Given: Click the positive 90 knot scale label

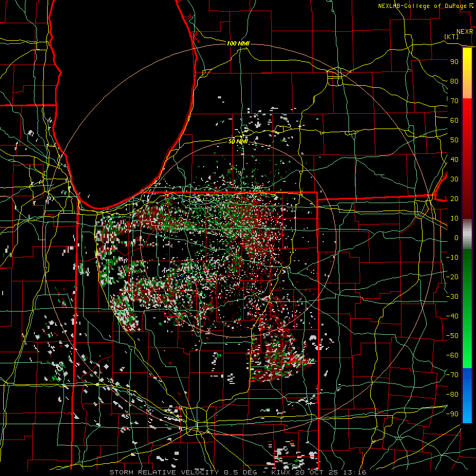Looking at the screenshot, I should (454, 62).
